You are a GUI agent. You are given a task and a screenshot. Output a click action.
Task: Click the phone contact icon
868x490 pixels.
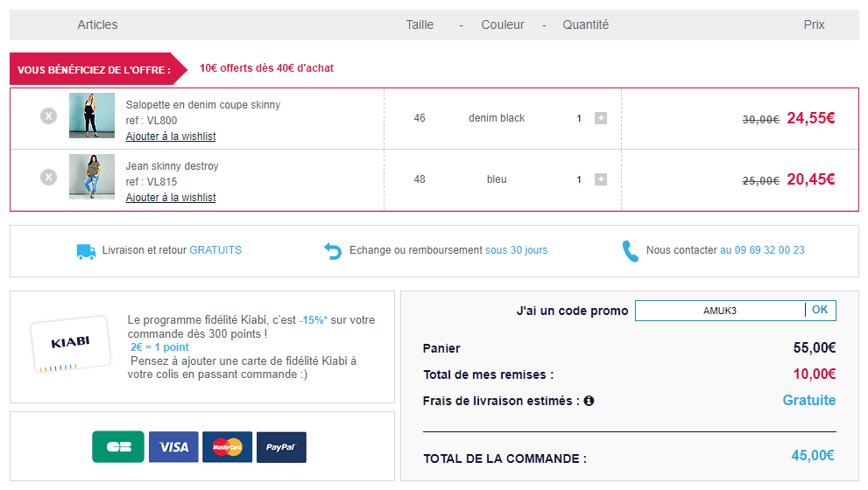pos(630,251)
